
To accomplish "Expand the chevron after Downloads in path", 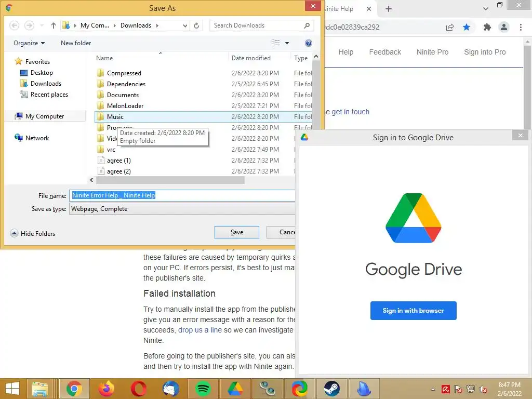I will tap(157, 25).
